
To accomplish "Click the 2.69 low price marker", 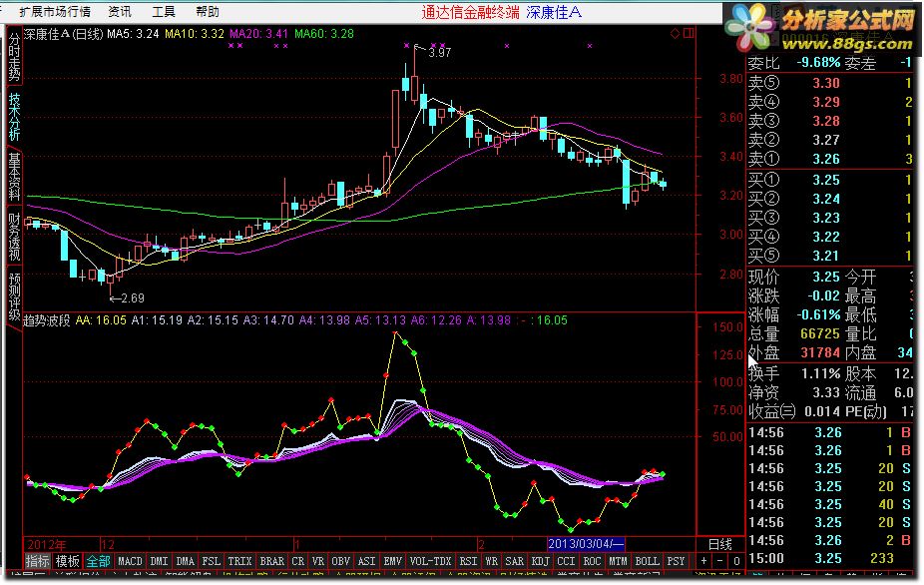I will click(133, 298).
